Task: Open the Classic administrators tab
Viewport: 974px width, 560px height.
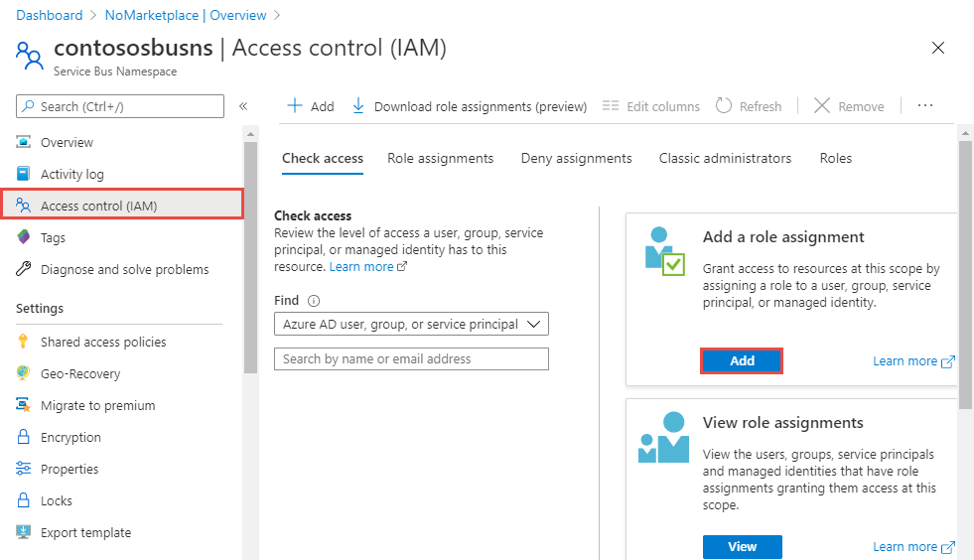Action: coord(725,159)
